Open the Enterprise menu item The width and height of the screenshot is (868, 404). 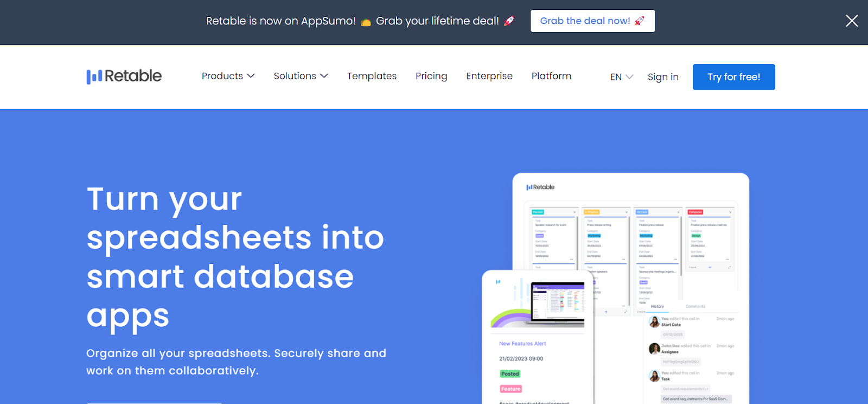pyautogui.click(x=489, y=76)
